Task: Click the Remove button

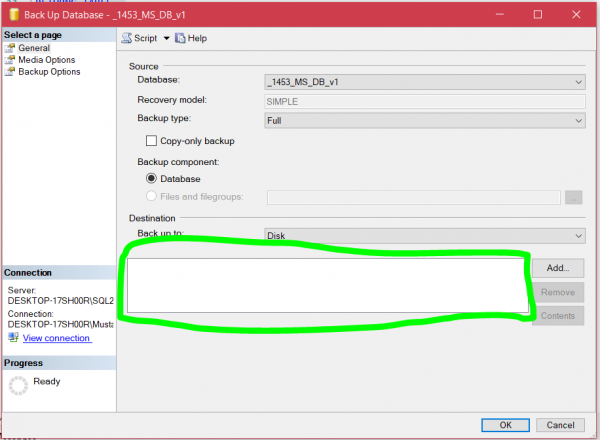Action: click(x=558, y=292)
